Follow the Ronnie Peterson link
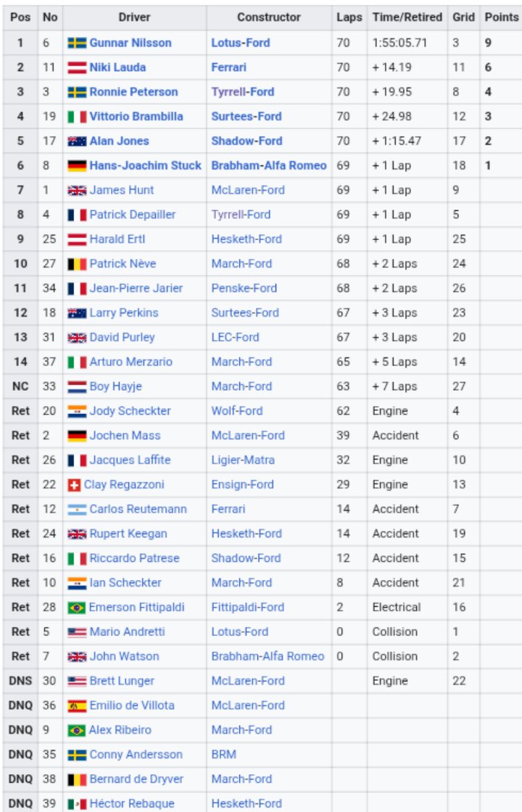Image resolution: width=522 pixels, height=812 pixels. [x=133, y=92]
